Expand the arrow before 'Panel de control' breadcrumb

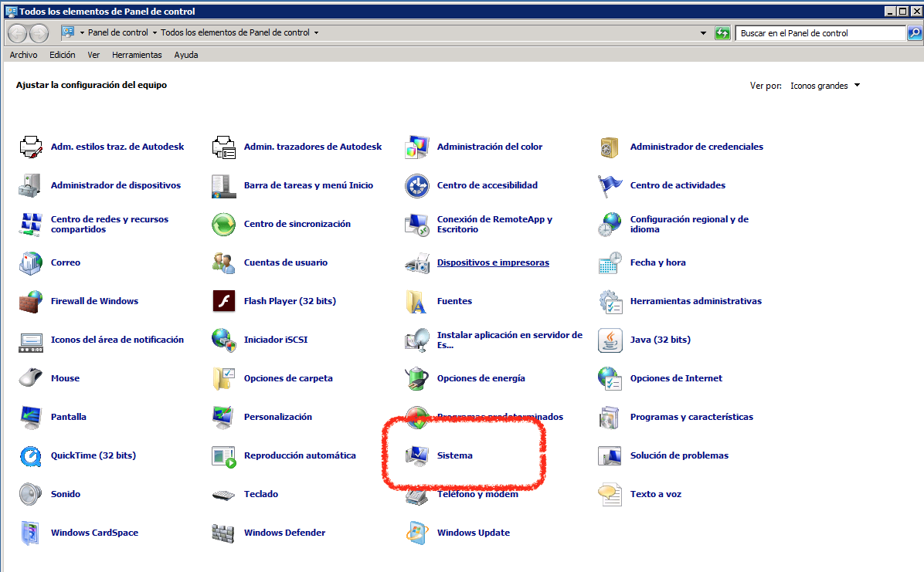pos(82,33)
